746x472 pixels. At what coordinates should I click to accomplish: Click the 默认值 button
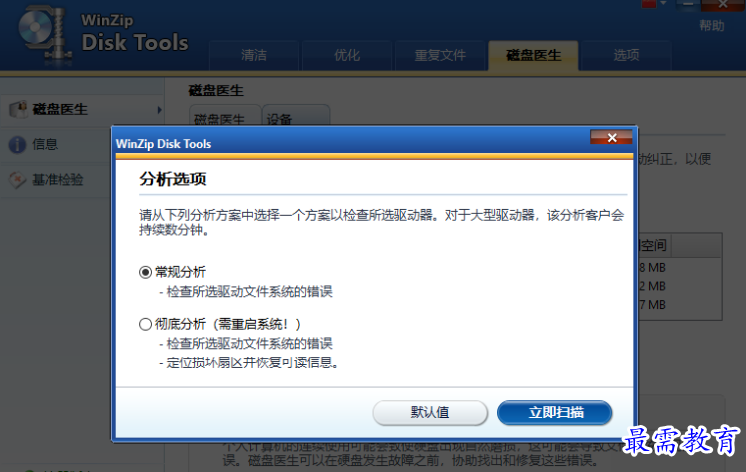coord(430,412)
